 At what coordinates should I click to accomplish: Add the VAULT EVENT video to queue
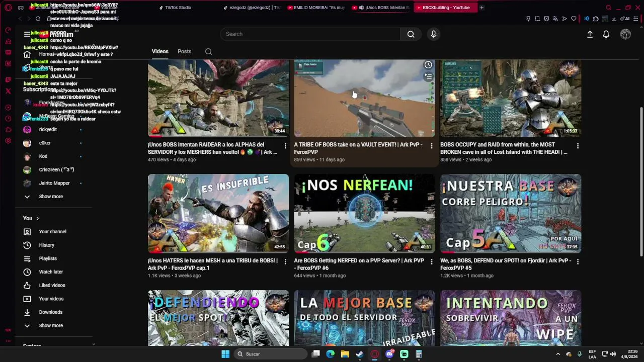[428, 77]
